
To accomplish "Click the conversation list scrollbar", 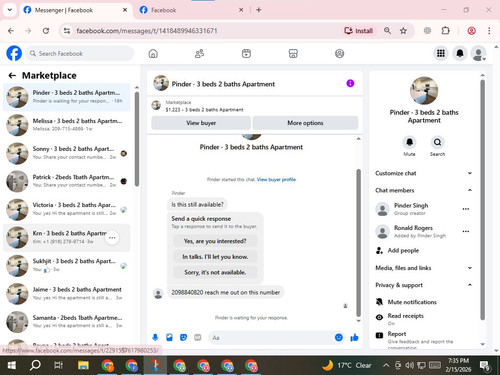I will [x=137, y=139].
